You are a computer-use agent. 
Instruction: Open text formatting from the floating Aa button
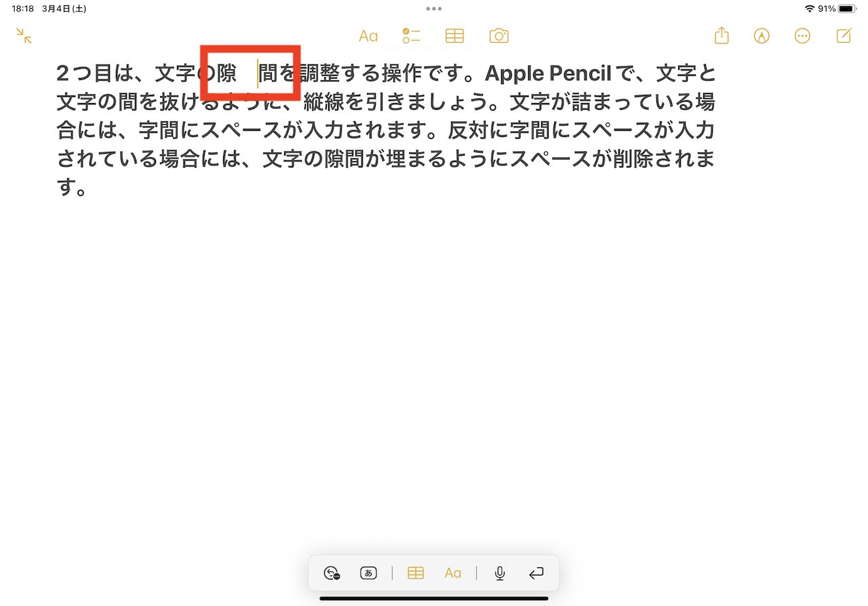tap(453, 573)
